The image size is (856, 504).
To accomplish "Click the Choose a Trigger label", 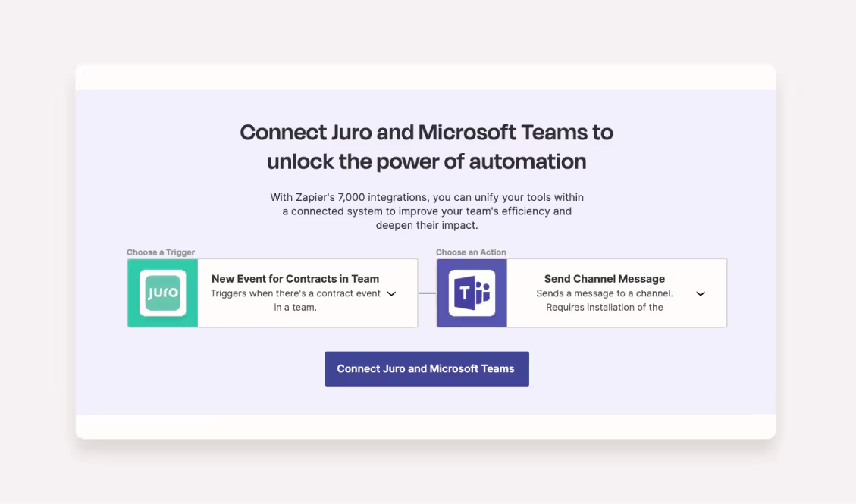I will (161, 252).
